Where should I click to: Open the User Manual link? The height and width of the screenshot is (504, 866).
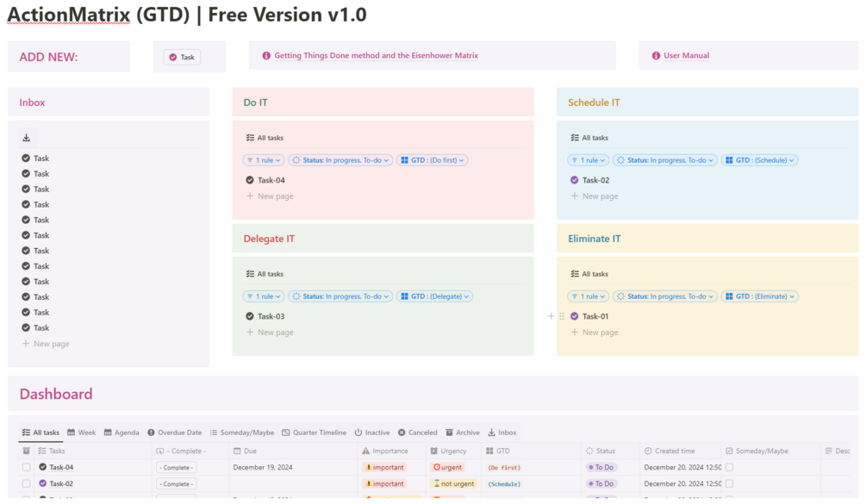pos(687,56)
